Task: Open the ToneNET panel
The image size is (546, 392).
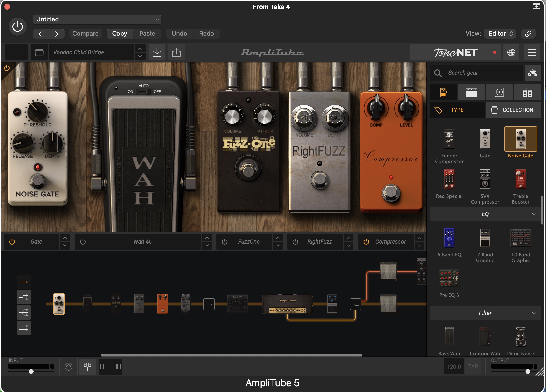Action: [x=455, y=52]
